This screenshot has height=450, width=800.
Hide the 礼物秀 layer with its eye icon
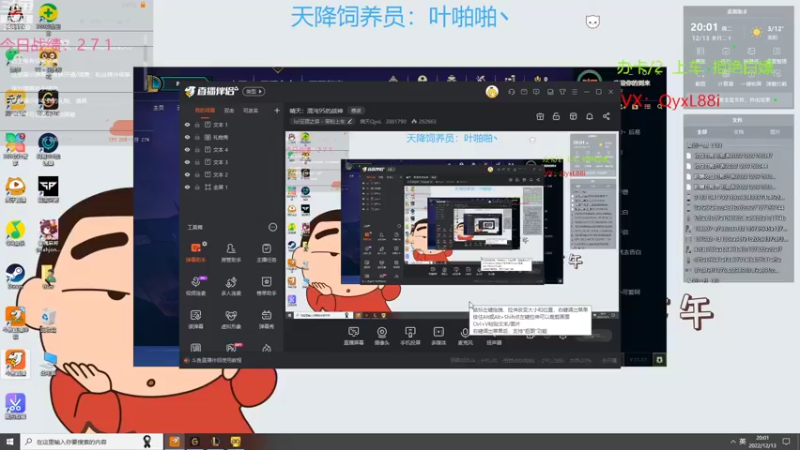point(187,137)
